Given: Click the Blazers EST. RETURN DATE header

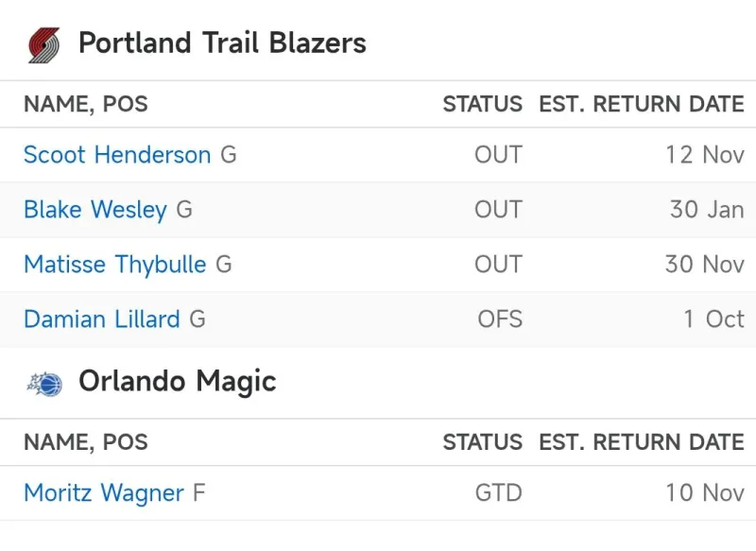Looking at the screenshot, I should [642, 104].
